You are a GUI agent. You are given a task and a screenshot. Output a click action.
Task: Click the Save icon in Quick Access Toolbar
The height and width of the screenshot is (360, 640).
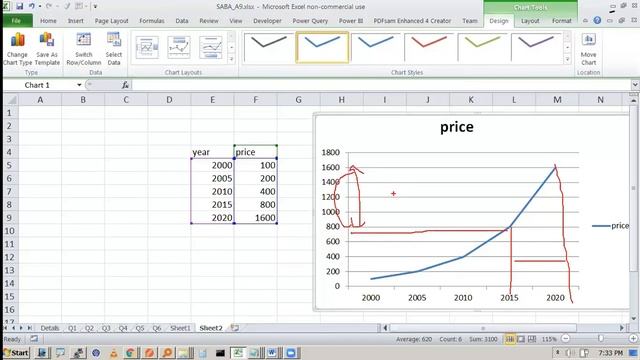(19, 6)
